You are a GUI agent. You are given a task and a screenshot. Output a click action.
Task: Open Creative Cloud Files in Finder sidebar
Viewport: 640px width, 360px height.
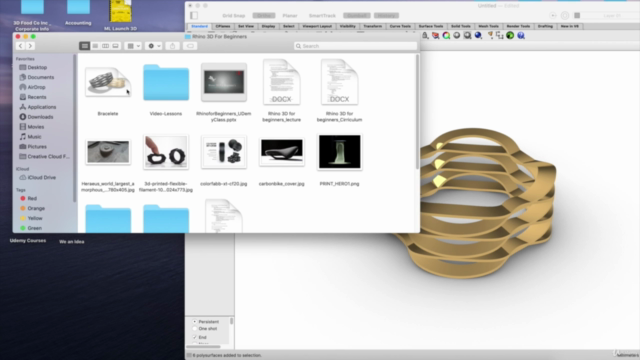[x=44, y=156]
